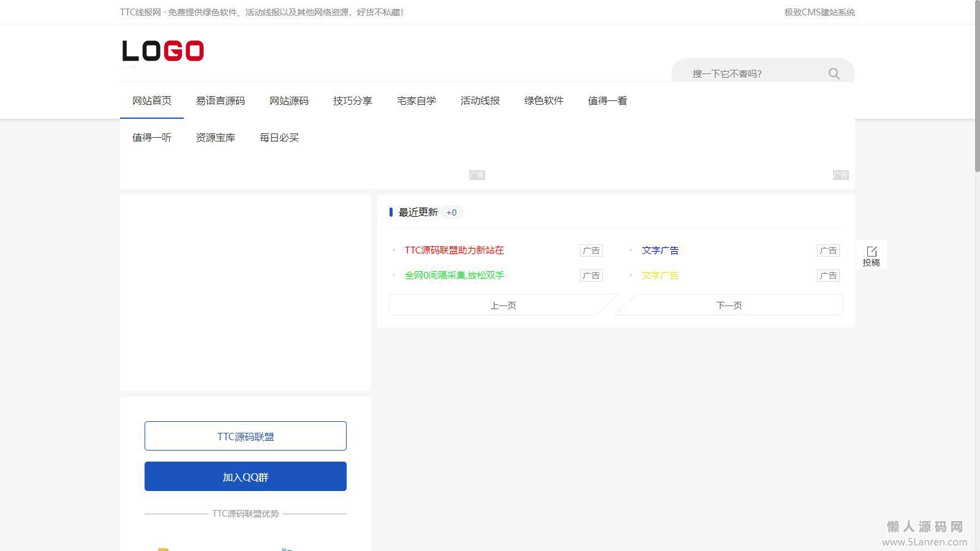Navigate to 绿色软件 page
Image resolution: width=980 pixels, height=551 pixels.
[544, 101]
